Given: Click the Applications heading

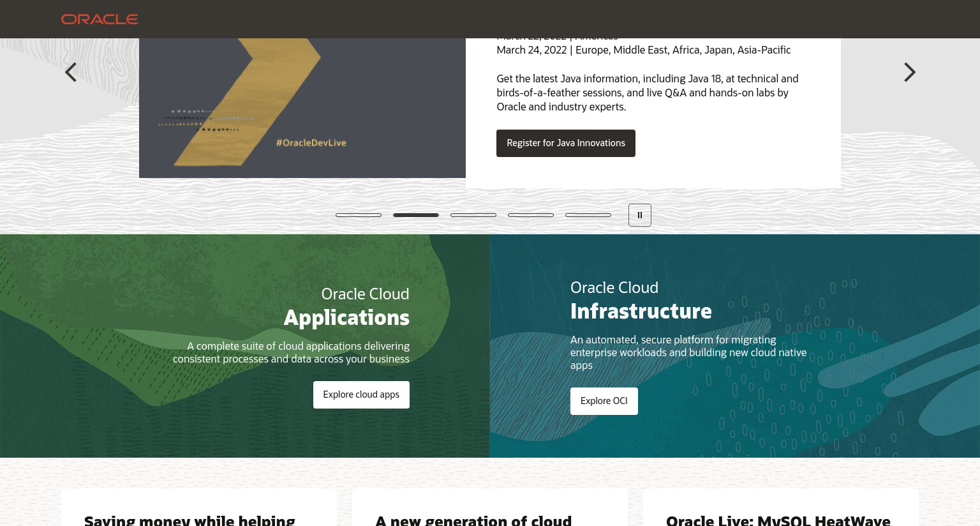Looking at the screenshot, I should 346,317.
